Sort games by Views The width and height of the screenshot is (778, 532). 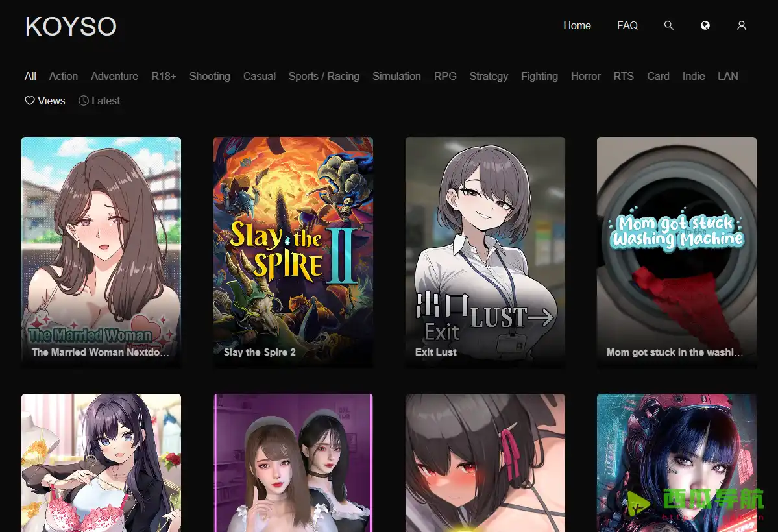point(51,101)
